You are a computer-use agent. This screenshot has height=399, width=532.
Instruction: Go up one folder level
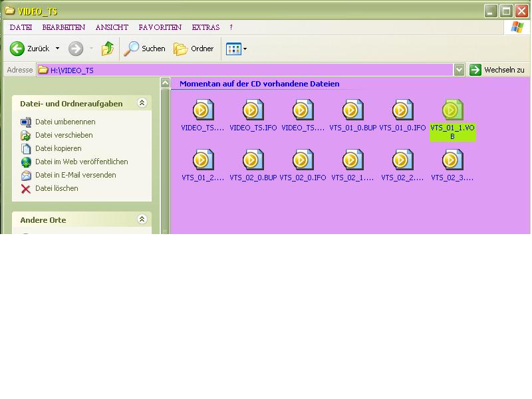108,49
